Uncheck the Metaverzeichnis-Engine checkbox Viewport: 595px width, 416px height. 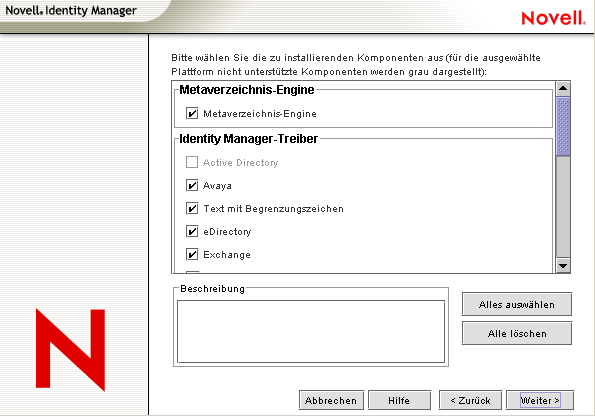coord(192,113)
